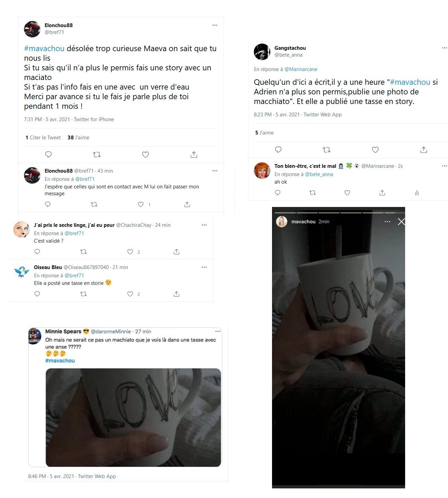Open the mug image in Minnie Spears' tweet
448x498 pixels.
coord(133,417)
